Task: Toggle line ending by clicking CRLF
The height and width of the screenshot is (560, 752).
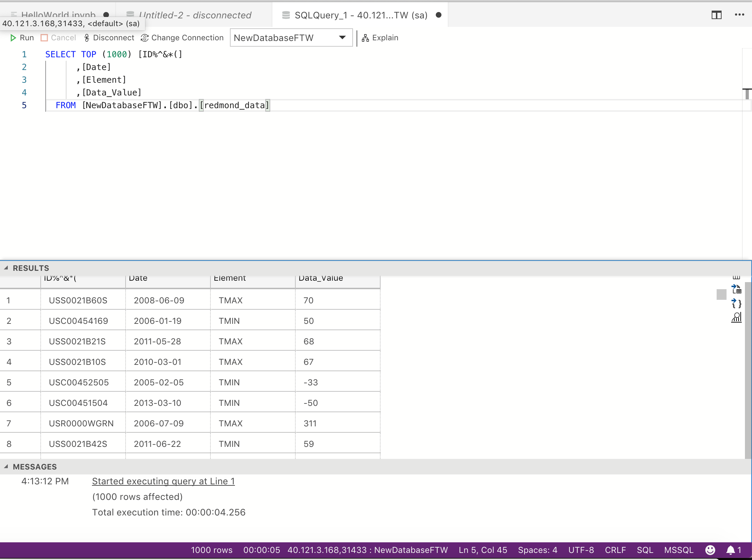Action: pyautogui.click(x=615, y=550)
